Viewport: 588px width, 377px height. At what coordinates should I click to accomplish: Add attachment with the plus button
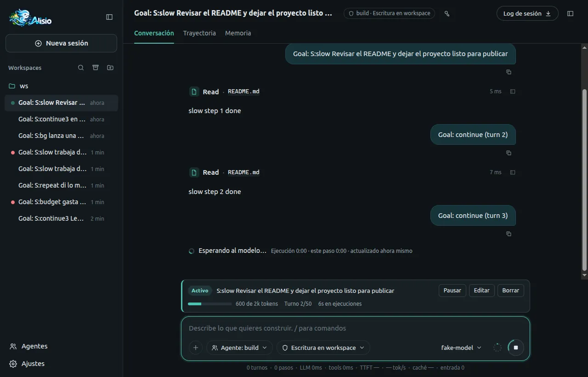pyautogui.click(x=196, y=348)
